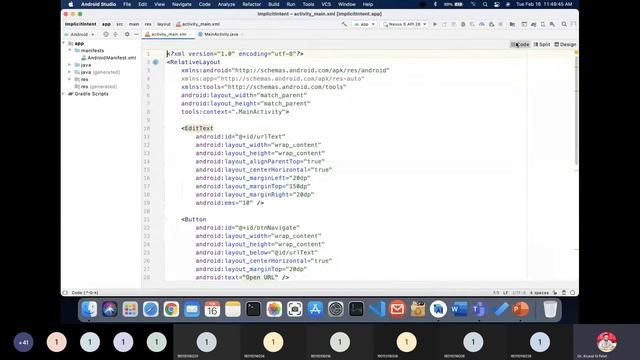The height and width of the screenshot is (360, 640).
Task: Expand Gradle Scripts node
Action: (64, 94)
